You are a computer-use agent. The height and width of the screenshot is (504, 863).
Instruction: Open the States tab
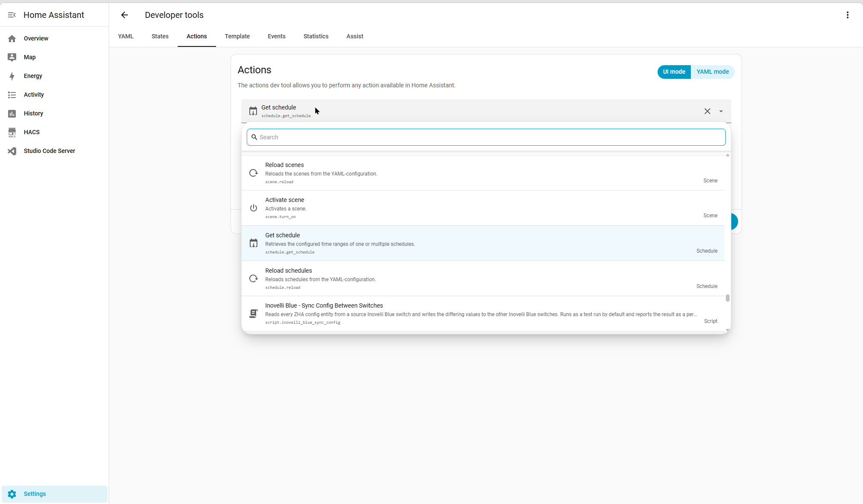click(160, 36)
